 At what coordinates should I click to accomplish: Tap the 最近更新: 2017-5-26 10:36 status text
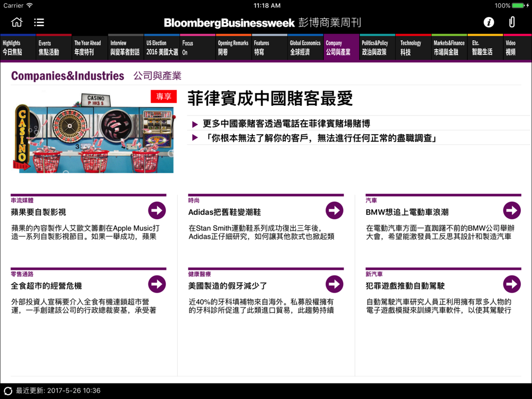coord(58,390)
